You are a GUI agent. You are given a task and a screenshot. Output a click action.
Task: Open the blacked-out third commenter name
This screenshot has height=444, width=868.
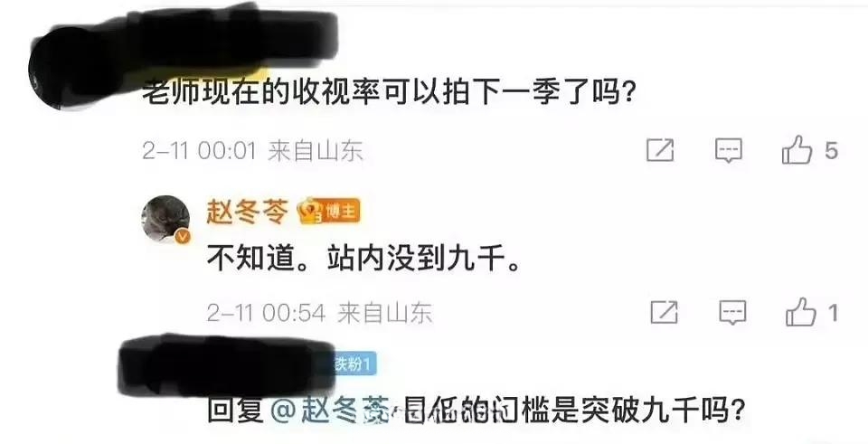pyautogui.click(x=227, y=365)
